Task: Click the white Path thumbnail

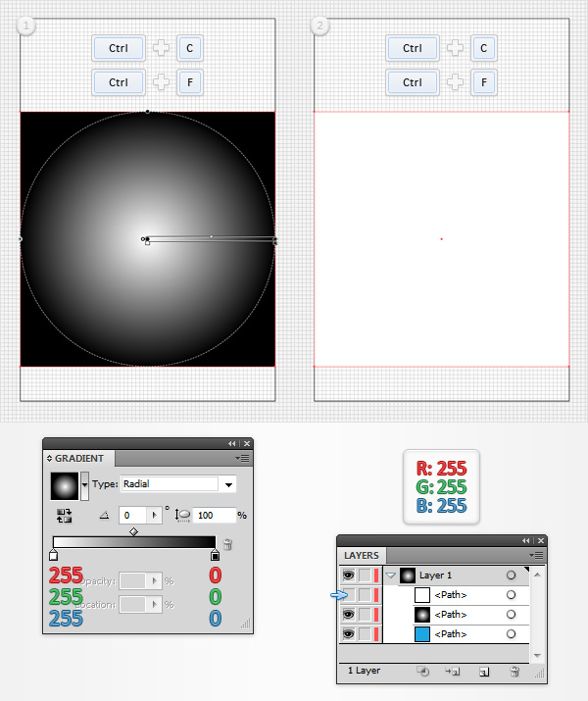Action: 422,594
